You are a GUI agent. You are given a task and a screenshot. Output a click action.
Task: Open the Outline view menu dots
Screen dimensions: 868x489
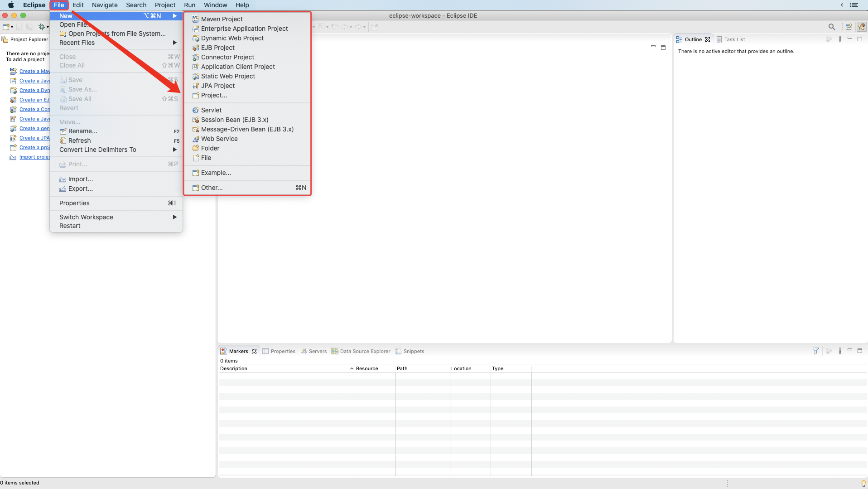coord(840,39)
